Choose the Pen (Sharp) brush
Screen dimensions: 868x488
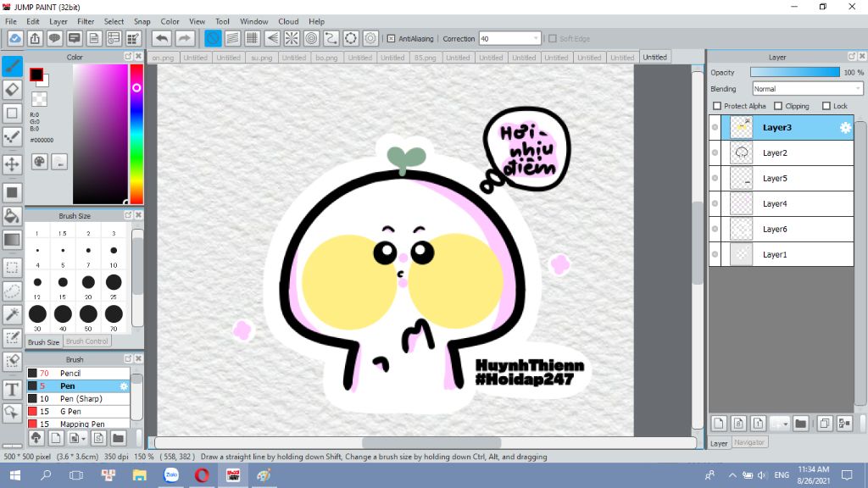coord(78,399)
